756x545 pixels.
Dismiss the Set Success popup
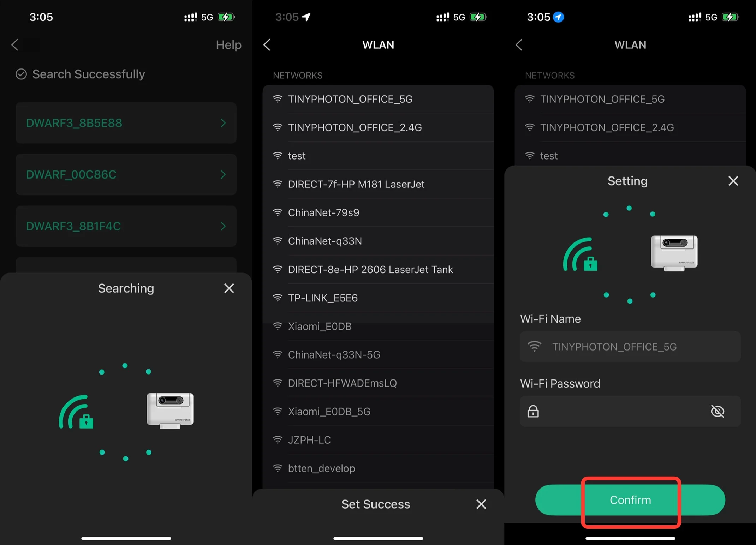click(481, 504)
